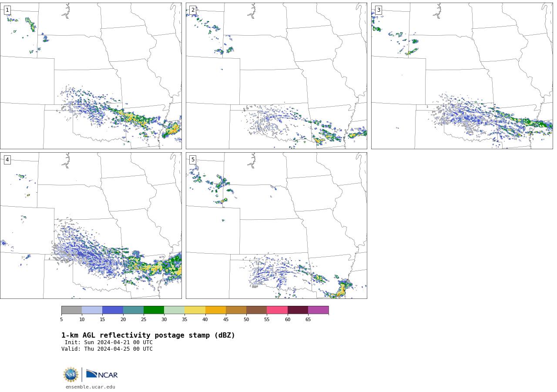The image size is (557, 392).
Task: Click the colorbar tick label 25
Action: (144, 320)
